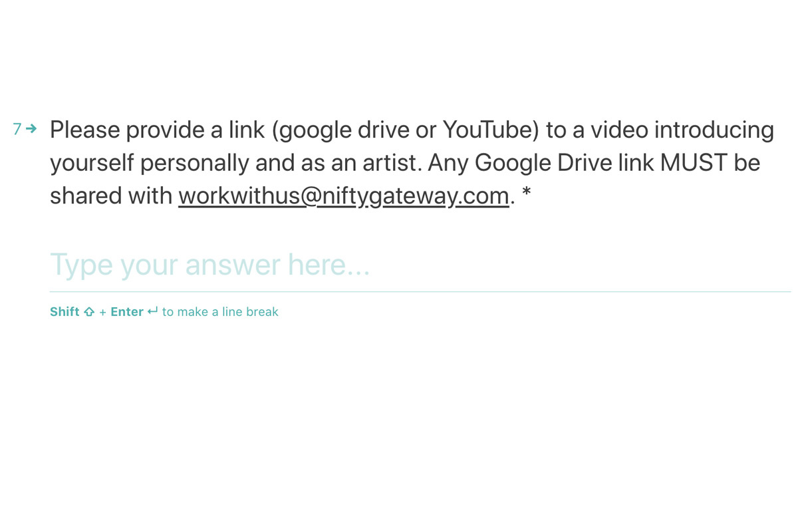Click the bold 'Shift' hint label
Viewport: 798px width, 532px height.
point(65,312)
